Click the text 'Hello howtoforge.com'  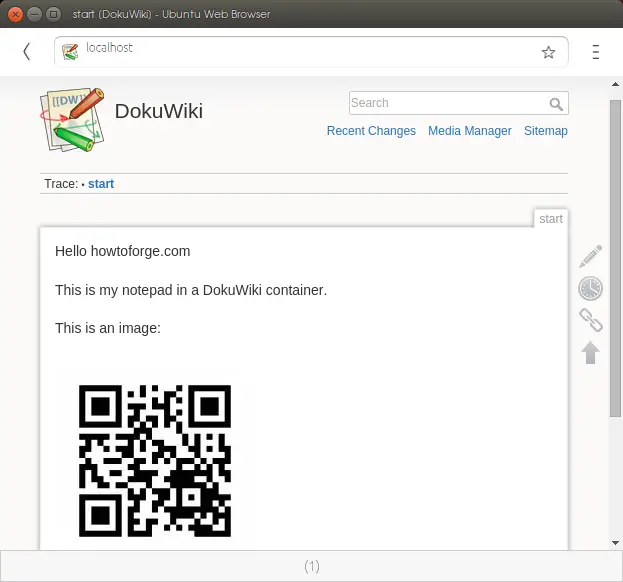(123, 251)
